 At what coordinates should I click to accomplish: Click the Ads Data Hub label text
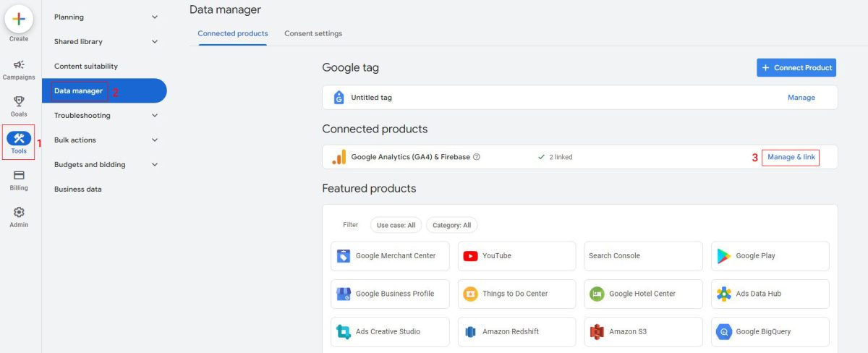pyautogui.click(x=759, y=294)
